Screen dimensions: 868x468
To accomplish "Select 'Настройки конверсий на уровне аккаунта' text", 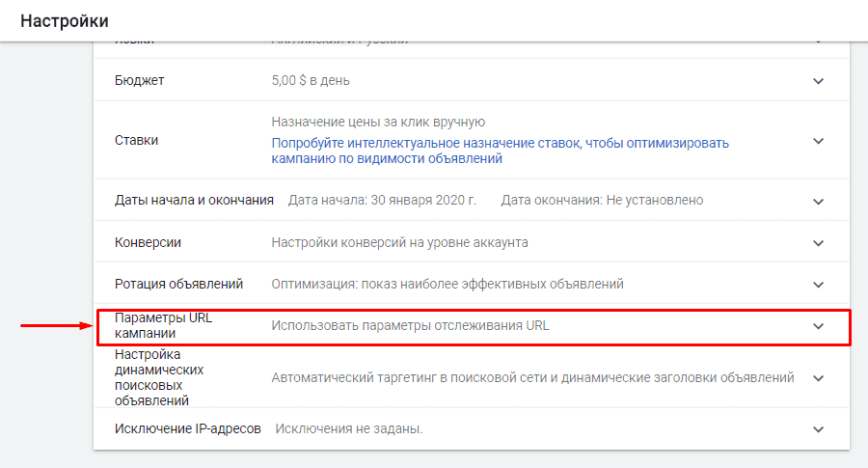I will click(399, 242).
